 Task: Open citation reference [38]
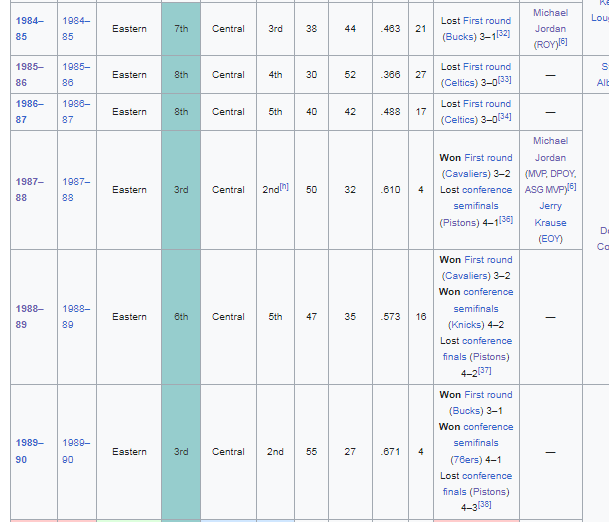485,505
